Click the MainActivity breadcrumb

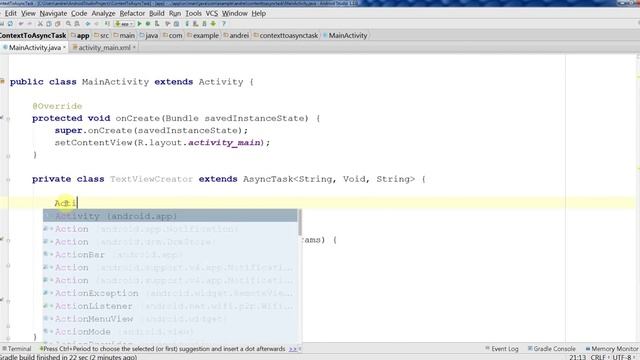345,36
